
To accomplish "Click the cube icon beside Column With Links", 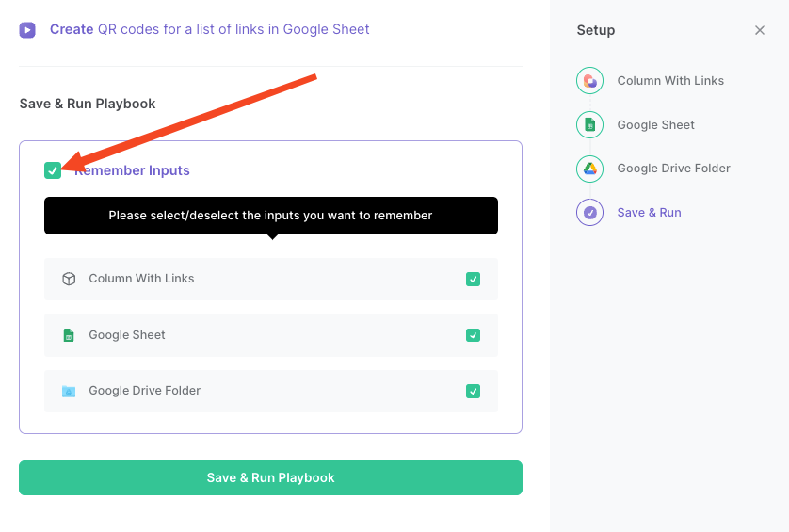I will tap(69, 279).
